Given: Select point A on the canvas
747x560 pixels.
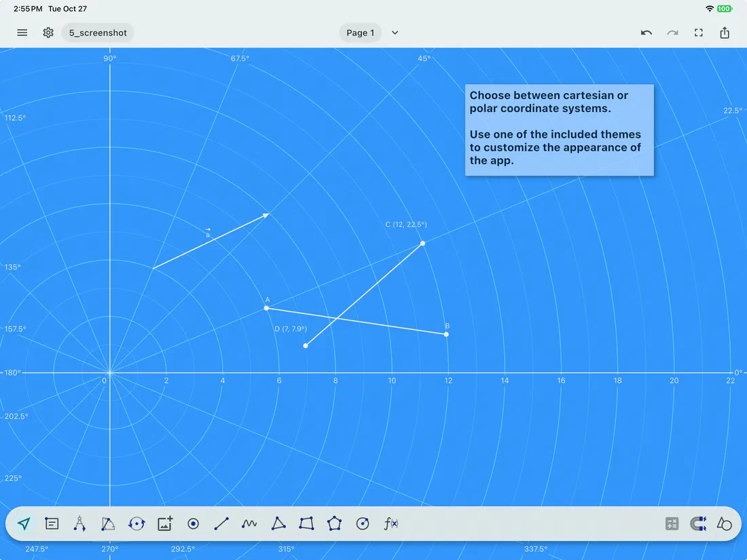Looking at the screenshot, I should click(266, 308).
